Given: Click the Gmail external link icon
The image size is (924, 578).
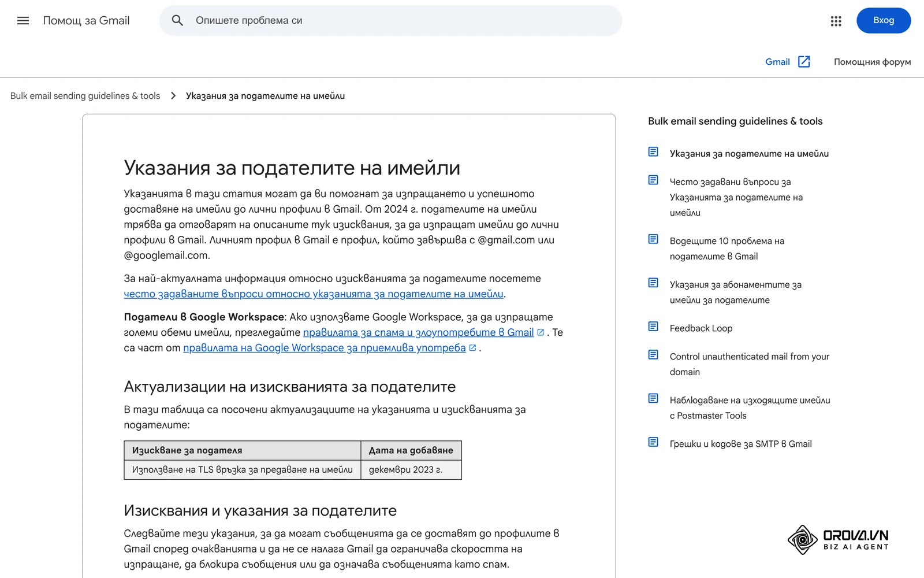Looking at the screenshot, I should click(804, 62).
